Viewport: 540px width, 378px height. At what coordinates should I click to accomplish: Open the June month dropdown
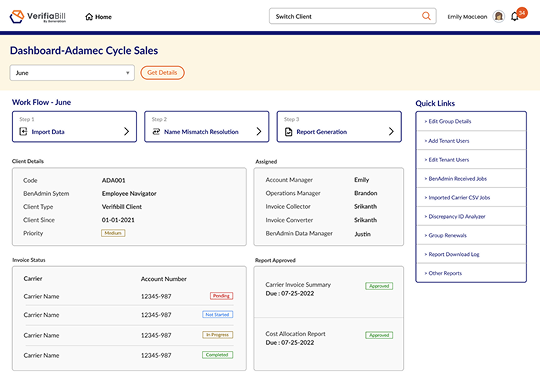[72, 73]
